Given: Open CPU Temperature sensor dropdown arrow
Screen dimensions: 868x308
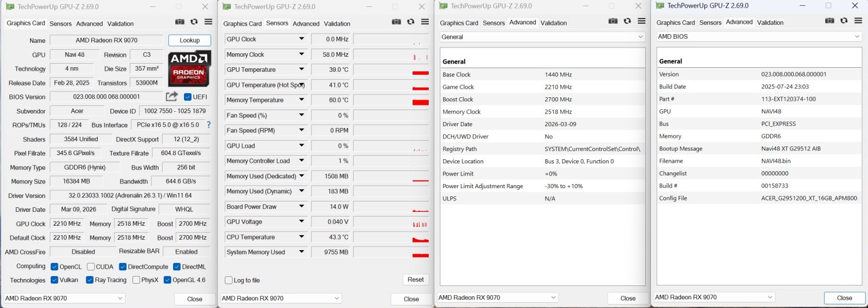Looking at the screenshot, I should [x=301, y=237].
